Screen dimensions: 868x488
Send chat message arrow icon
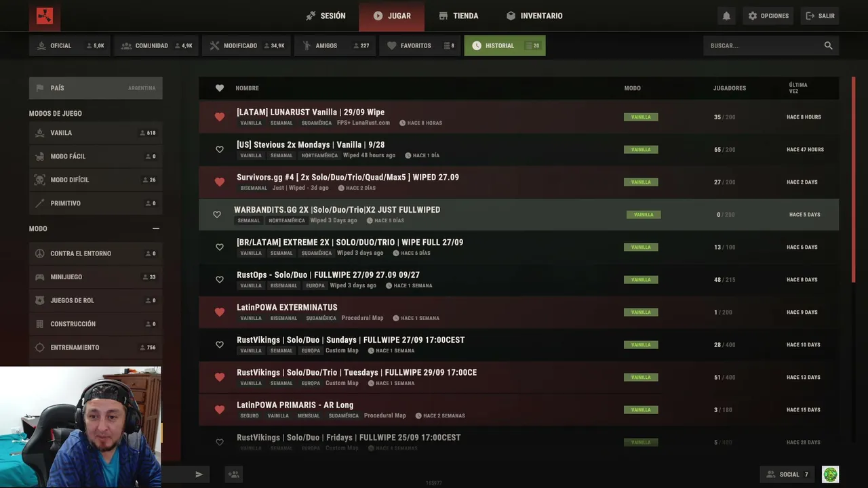pyautogui.click(x=199, y=474)
